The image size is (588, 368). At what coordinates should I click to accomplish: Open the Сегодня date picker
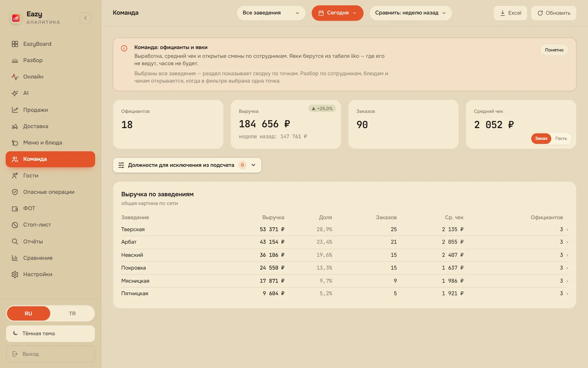337,13
